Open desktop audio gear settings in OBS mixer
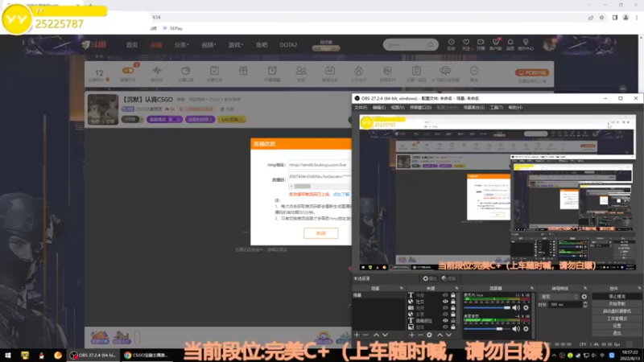Viewport: 644px width, 362px height. [x=526, y=329]
